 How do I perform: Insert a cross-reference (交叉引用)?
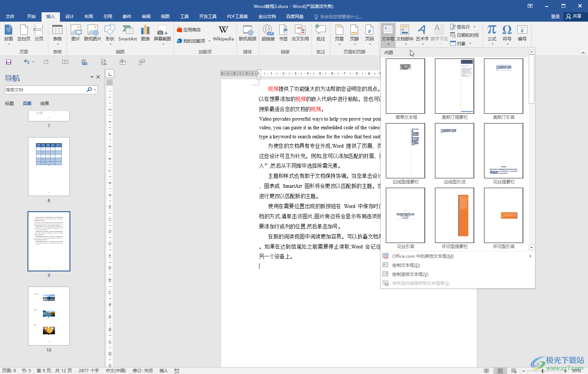click(x=300, y=33)
